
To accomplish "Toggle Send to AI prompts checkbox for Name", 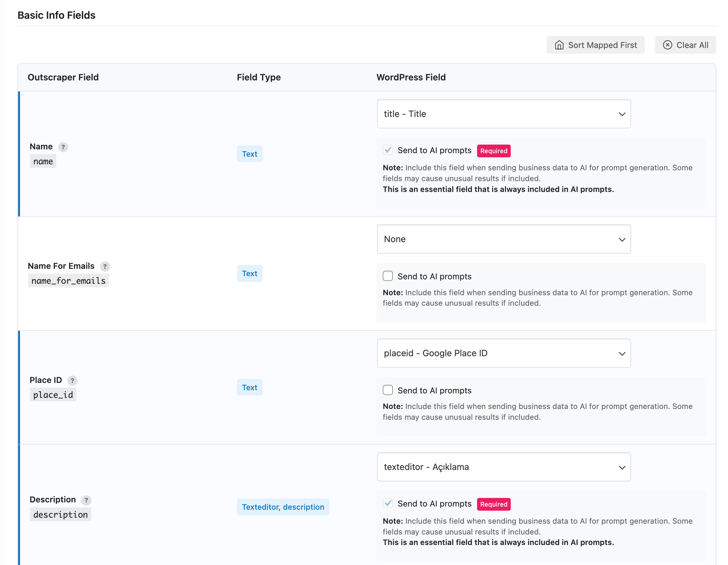I will (x=388, y=150).
